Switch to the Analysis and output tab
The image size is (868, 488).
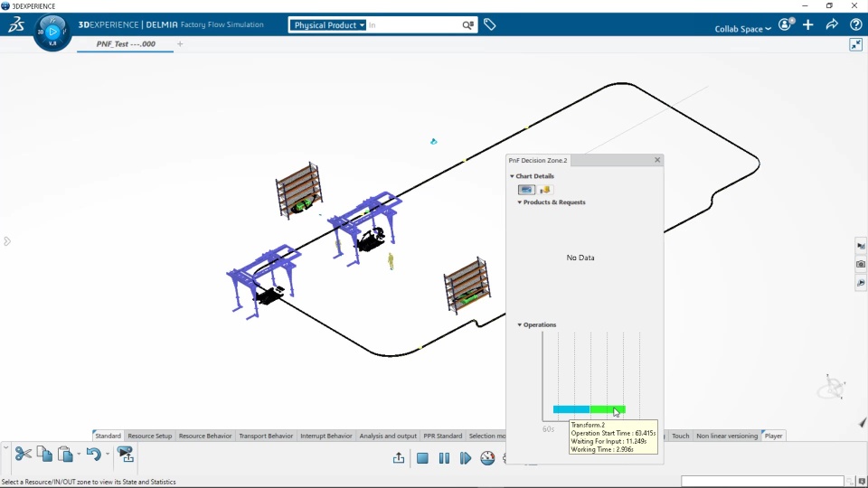(388, 436)
